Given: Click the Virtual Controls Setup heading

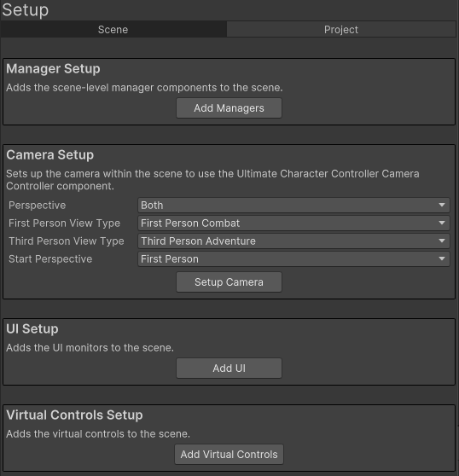Looking at the screenshot, I should coord(74,415).
